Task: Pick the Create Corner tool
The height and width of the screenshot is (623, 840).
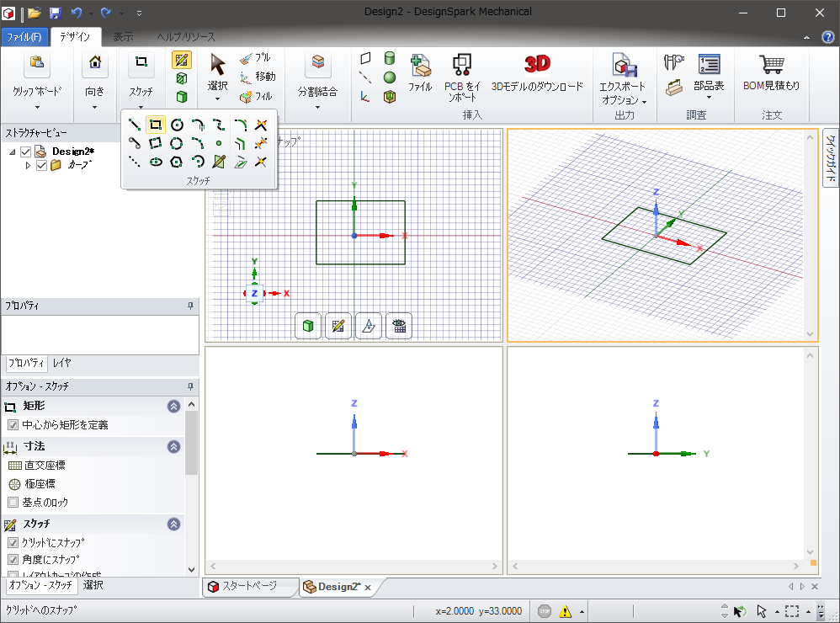Action: [261, 162]
